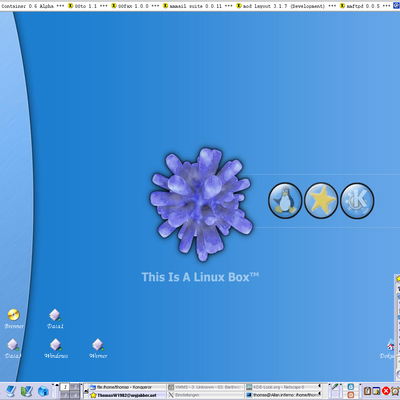Click the red X tray icon

point(386,391)
